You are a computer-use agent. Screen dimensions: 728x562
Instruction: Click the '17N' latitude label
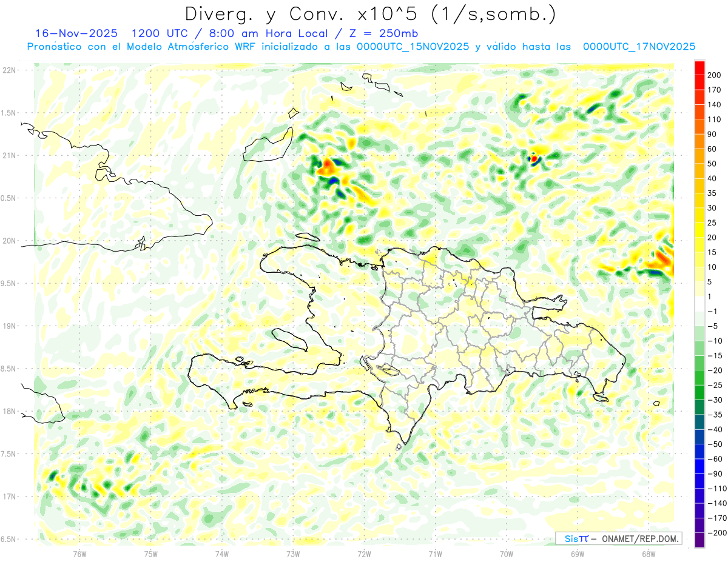coord(9,497)
